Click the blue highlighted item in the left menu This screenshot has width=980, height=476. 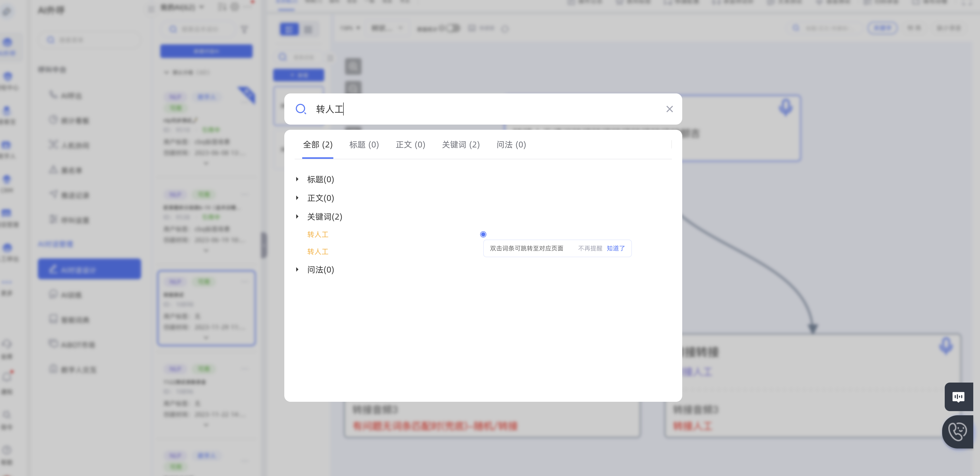[x=89, y=269]
